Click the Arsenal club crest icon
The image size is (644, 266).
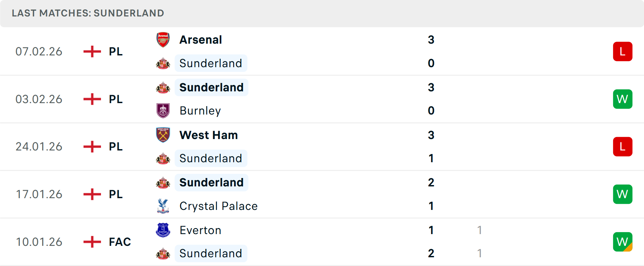tap(163, 39)
